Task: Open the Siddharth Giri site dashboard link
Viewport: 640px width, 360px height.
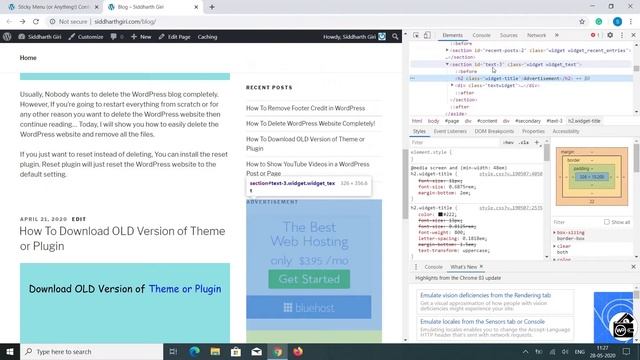Action: coord(40,37)
